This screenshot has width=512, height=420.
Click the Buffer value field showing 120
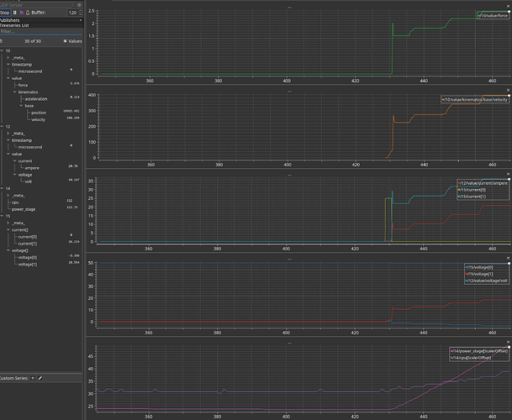pyautogui.click(x=72, y=13)
